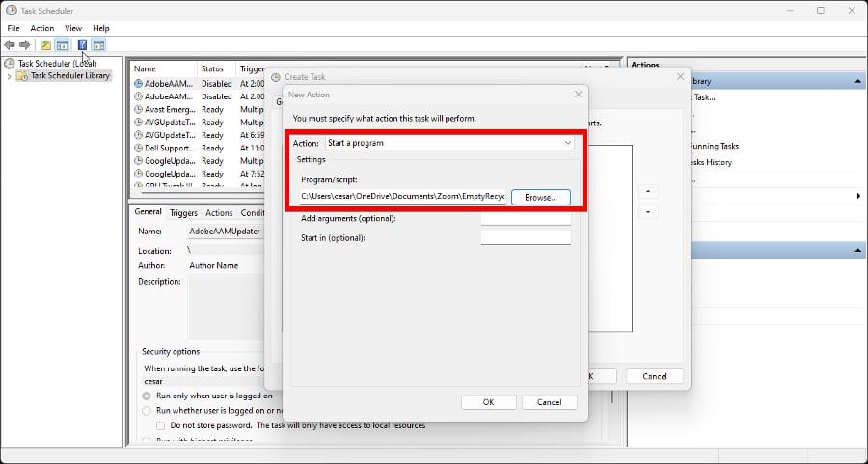Image resolution: width=868 pixels, height=464 pixels.
Task: Click the Up One Level folder icon
Action: [x=46, y=45]
